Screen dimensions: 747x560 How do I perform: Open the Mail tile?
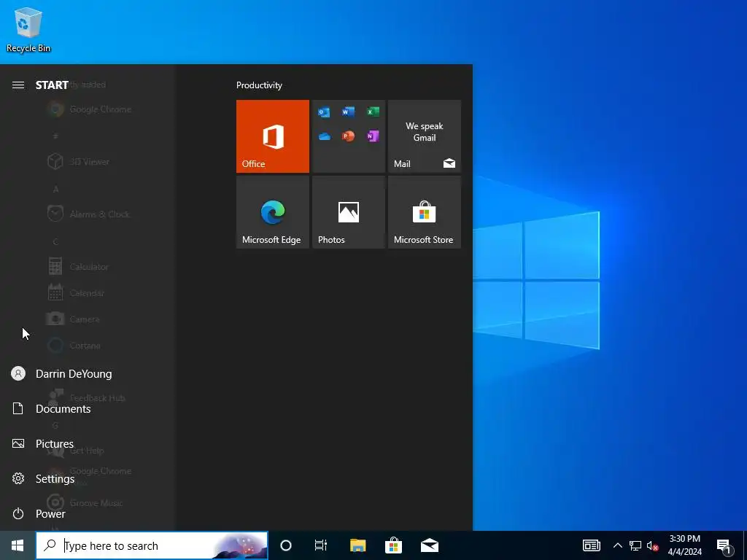[425, 136]
